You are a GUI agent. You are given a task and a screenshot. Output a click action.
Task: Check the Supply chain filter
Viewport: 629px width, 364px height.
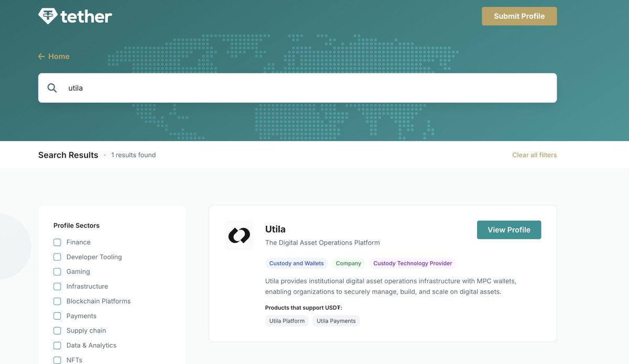(57, 330)
